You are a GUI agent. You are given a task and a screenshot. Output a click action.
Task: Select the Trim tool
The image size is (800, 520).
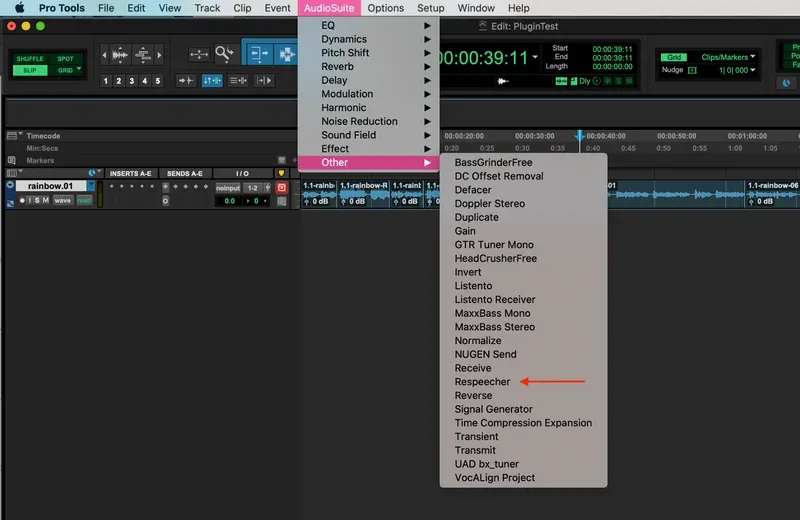[259, 53]
